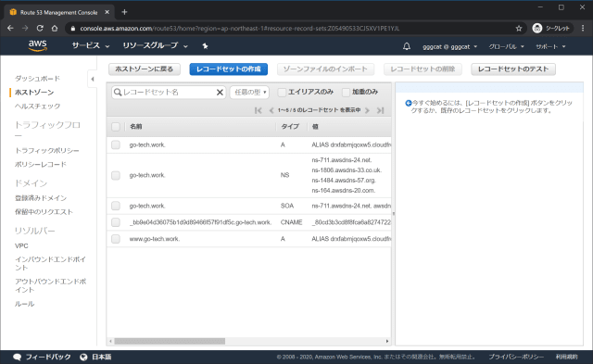Click the search magnifier icon in filter box
This screenshot has width=593, height=364.
click(x=118, y=93)
